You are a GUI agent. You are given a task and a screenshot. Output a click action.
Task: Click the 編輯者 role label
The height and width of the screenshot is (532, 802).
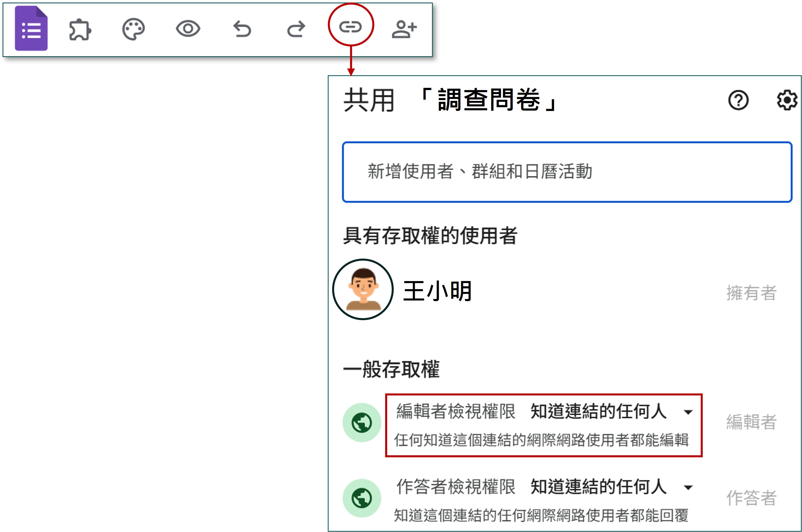(x=751, y=422)
